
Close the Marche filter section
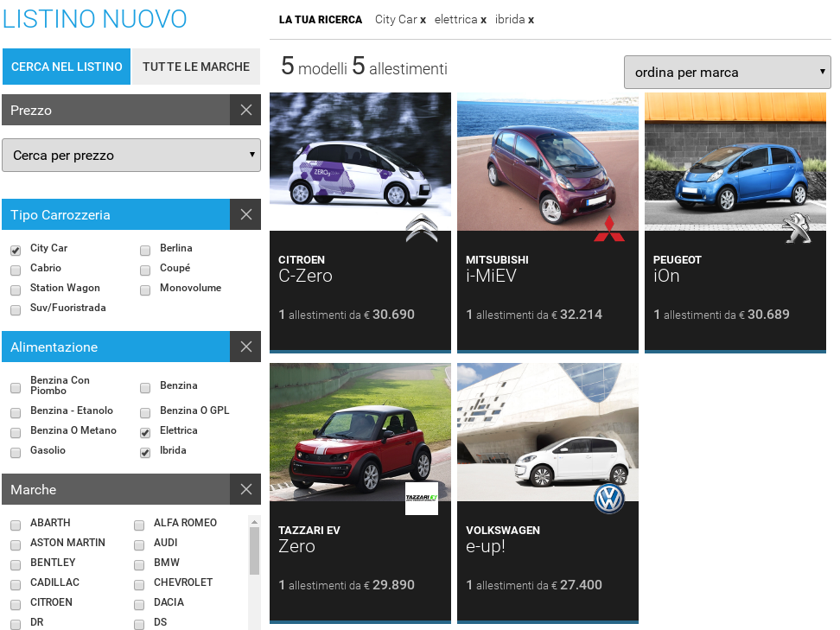click(x=245, y=490)
